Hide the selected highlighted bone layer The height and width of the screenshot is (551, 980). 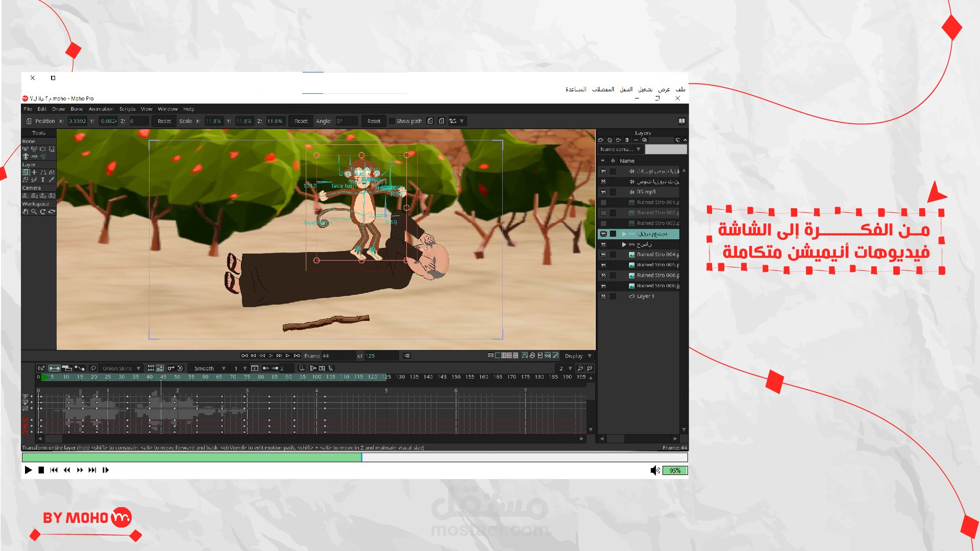[x=603, y=234]
